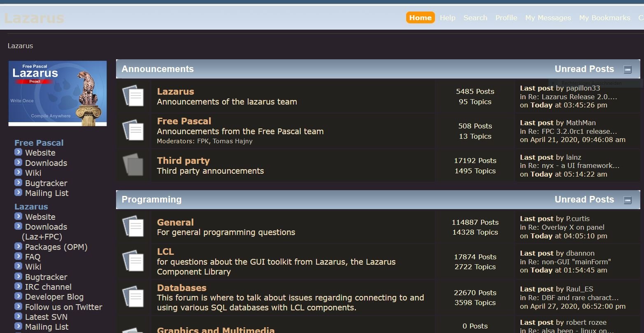This screenshot has width=644, height=333.
Task: Open the Profile menu item
Action: point(506,18)
